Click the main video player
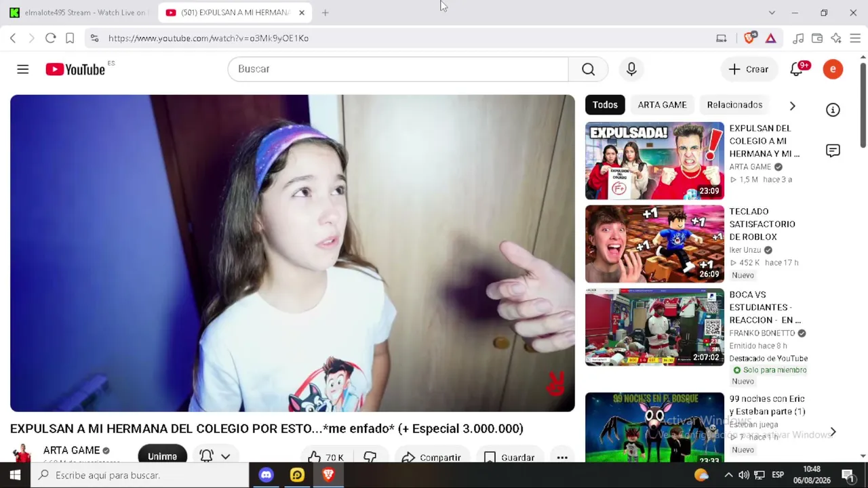 click(x=292, y=253)
